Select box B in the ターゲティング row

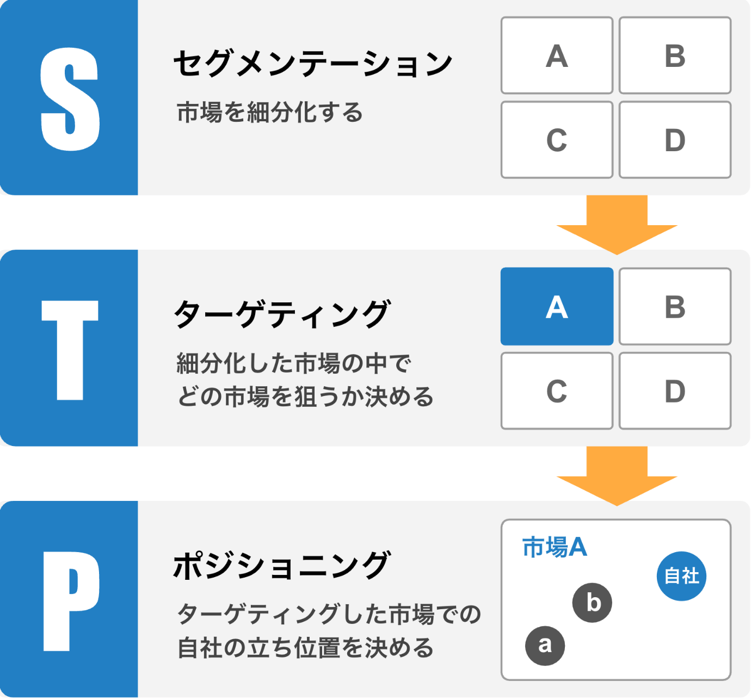(675, 307)
